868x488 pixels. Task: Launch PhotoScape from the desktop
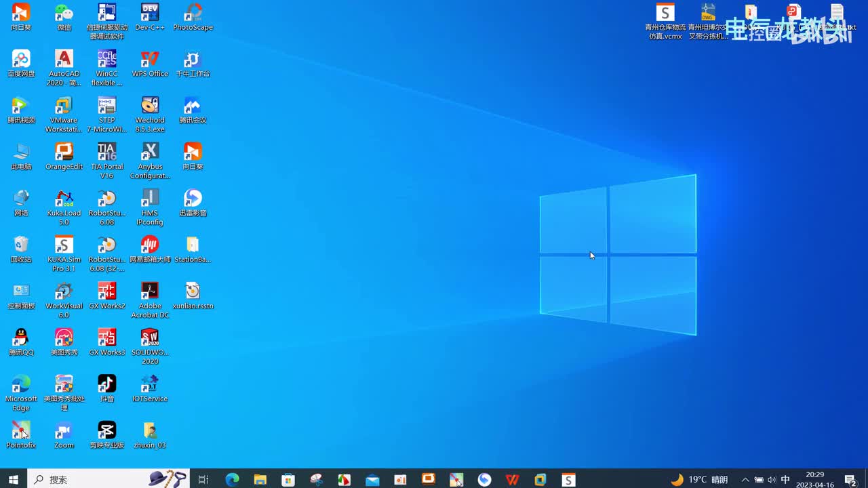[x=193, y=18]
